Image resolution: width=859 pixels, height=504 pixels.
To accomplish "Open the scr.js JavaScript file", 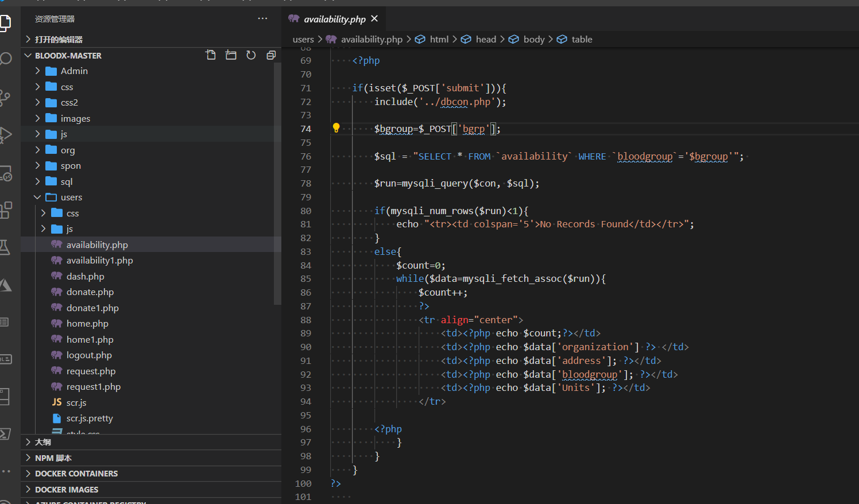I will 76,403.
